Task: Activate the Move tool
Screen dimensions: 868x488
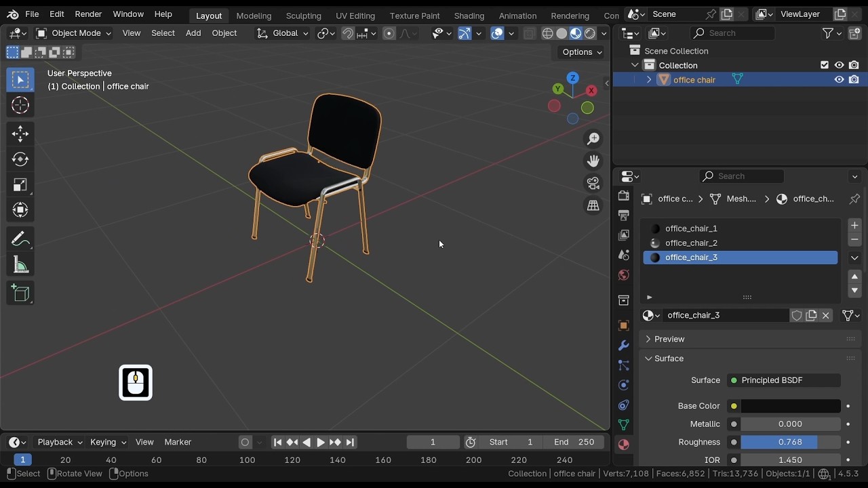Action: (x=20, y=134)
